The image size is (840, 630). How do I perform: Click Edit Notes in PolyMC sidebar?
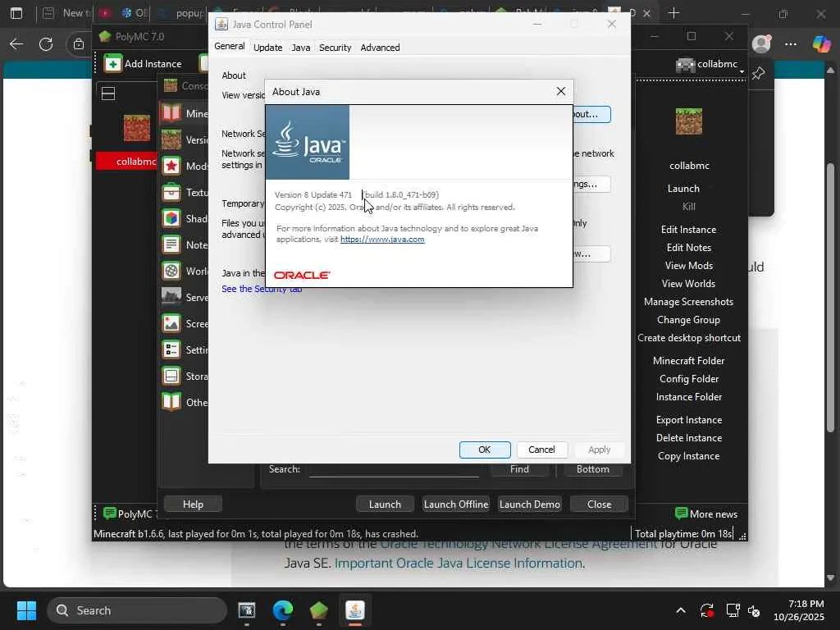[688, 248]
